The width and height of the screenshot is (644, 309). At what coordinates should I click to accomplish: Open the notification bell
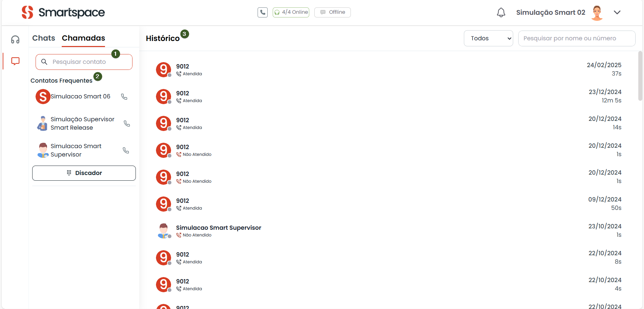tap(501, 12)
